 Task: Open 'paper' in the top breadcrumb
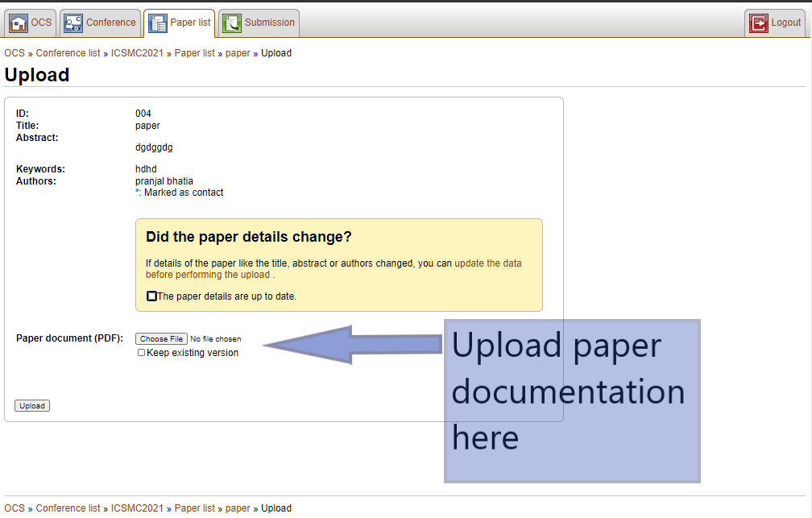pyautogui.click(x=238, y=53)
